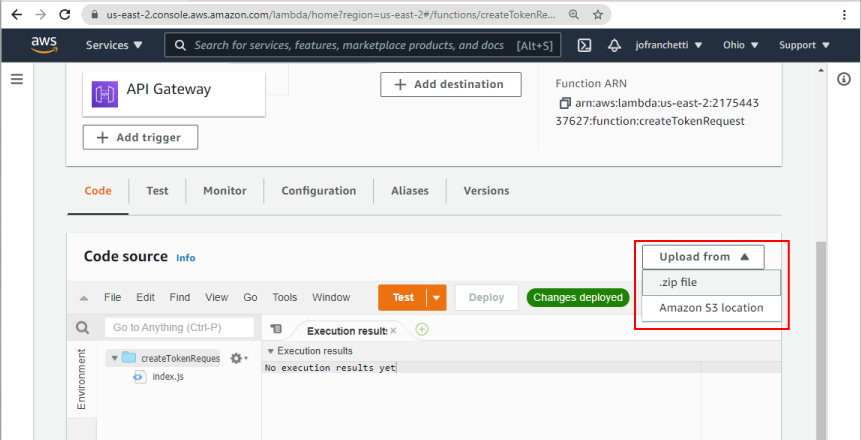Open the Services dropdown

click(x=114, y=45)
